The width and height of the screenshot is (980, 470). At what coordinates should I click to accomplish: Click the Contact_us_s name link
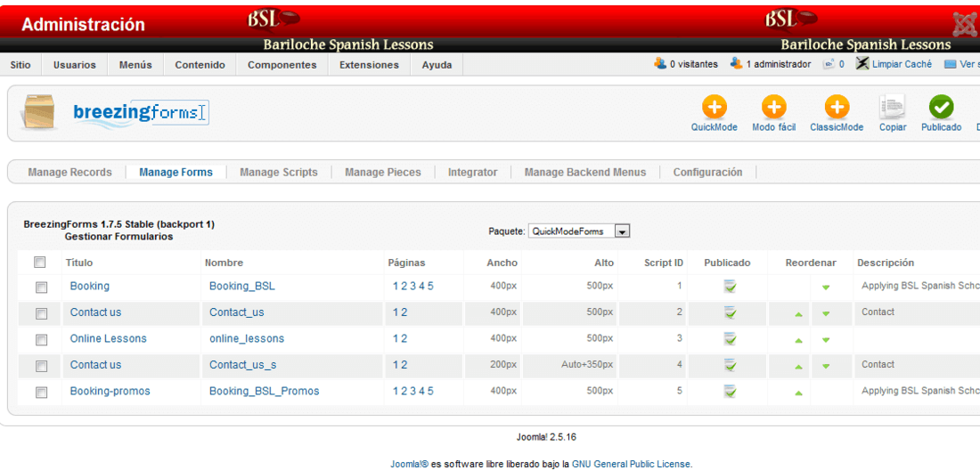point(243,364)
